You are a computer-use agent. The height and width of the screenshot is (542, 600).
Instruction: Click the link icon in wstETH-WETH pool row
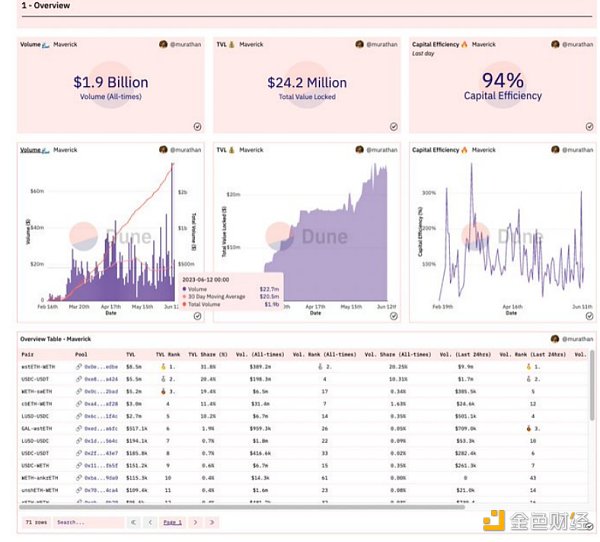[x=79, y=367]
